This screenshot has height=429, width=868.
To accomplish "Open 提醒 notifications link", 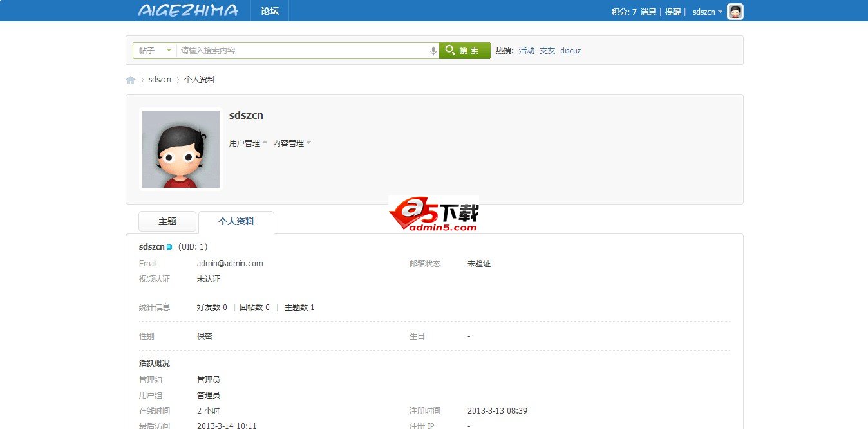I will 673,12.
